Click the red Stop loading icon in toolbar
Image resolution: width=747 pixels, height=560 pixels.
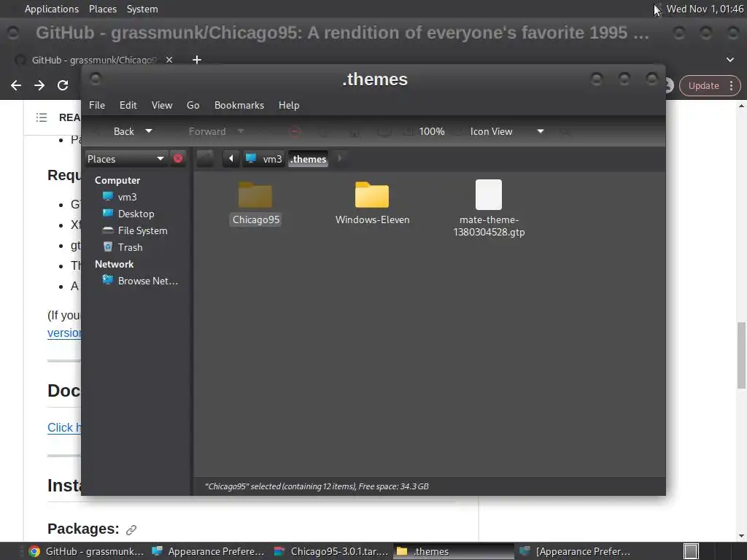click(x=295, y=131)
